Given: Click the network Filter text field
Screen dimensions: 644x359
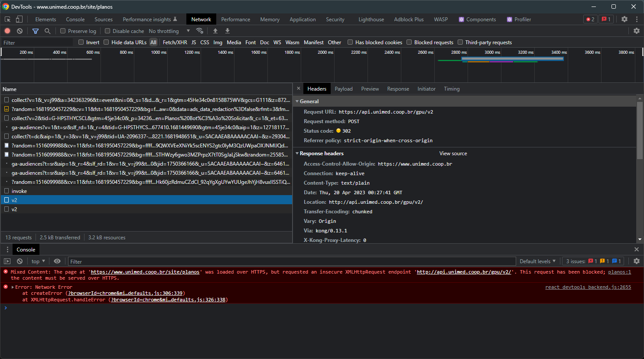Looking at the screenshot, I should [x=37, y=42].
